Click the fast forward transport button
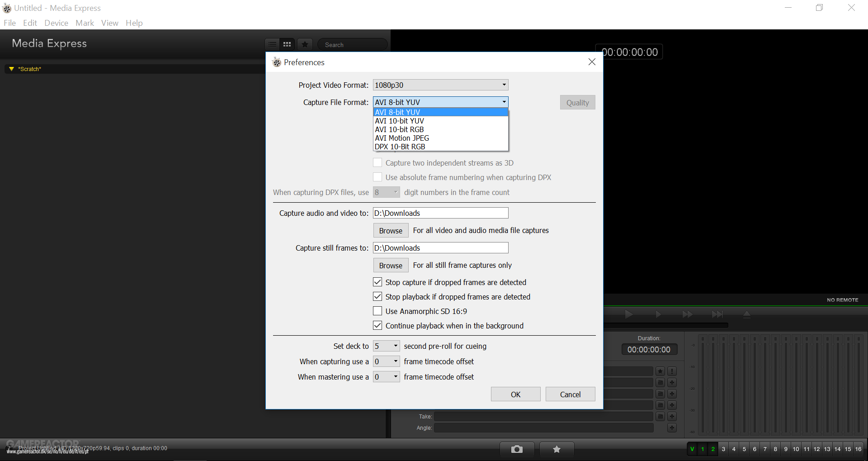868x461 pixels. point(687,314)
